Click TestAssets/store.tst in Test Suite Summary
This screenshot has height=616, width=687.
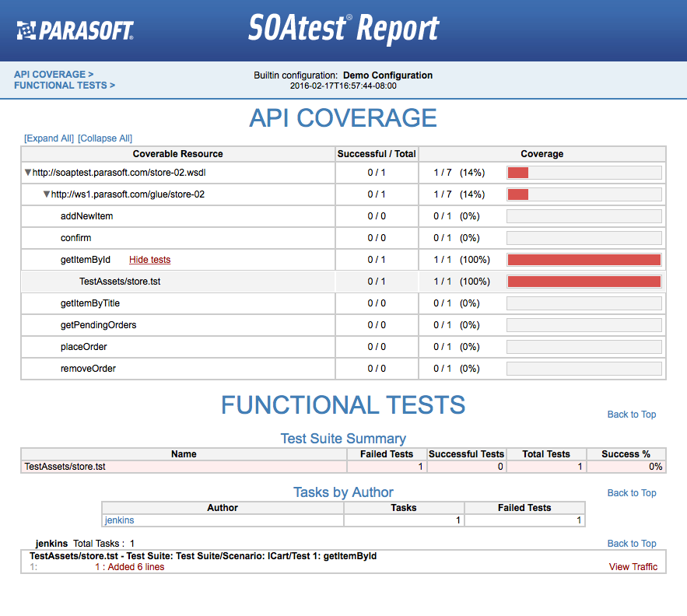tap(65, 467)
